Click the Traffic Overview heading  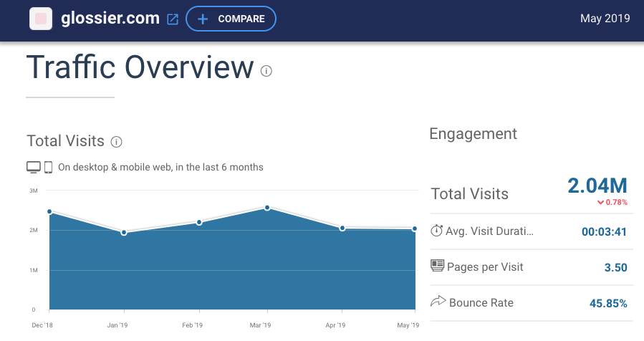140,67
